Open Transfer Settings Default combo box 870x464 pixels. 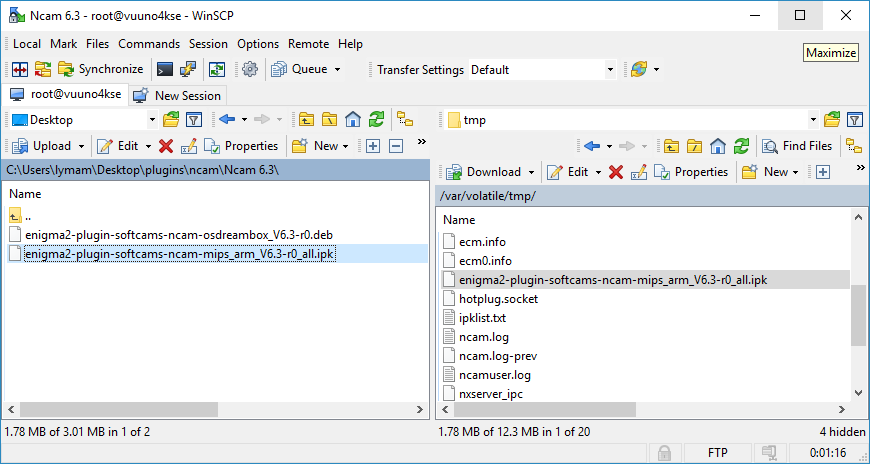(x=542, y=70)
